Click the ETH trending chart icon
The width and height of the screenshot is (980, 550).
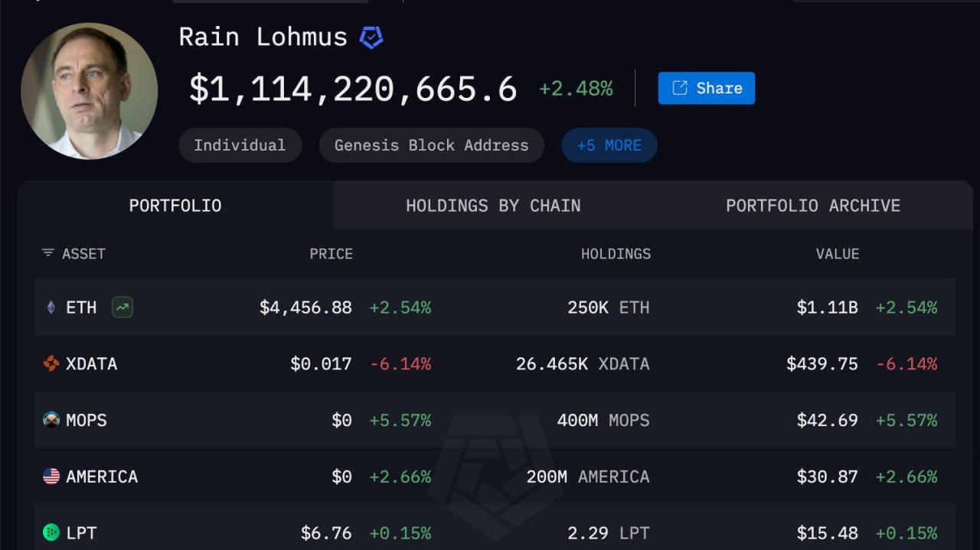click(x=122, y=308)
